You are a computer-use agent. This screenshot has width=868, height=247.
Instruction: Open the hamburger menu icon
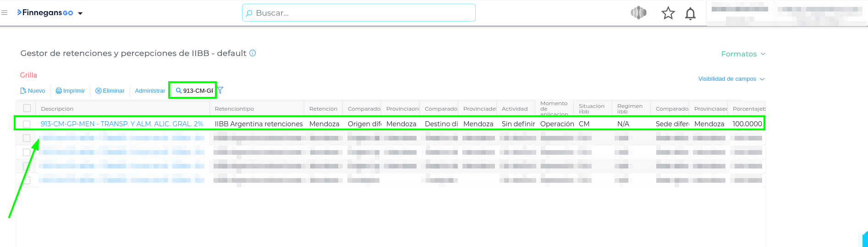point(5,13)
